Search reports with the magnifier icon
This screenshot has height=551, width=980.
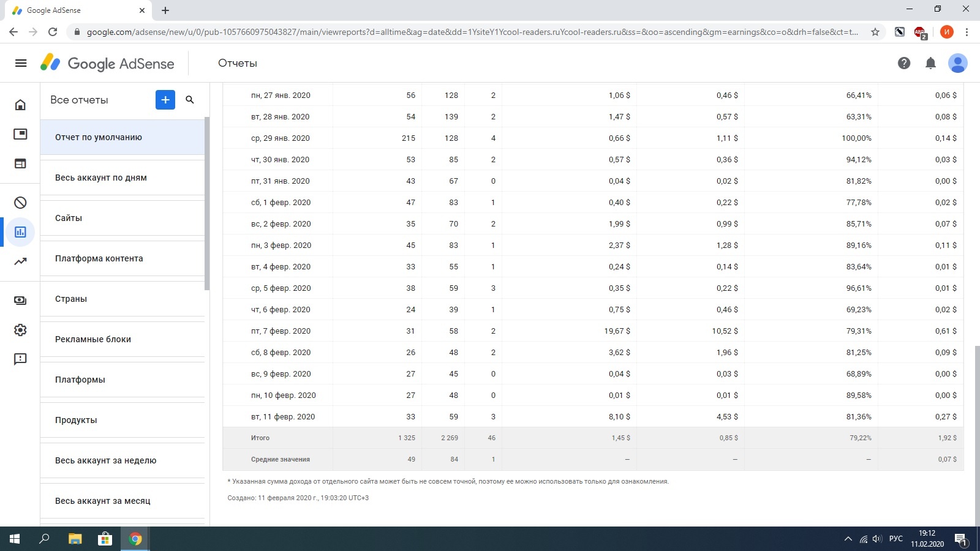click(x=190, y=100)
